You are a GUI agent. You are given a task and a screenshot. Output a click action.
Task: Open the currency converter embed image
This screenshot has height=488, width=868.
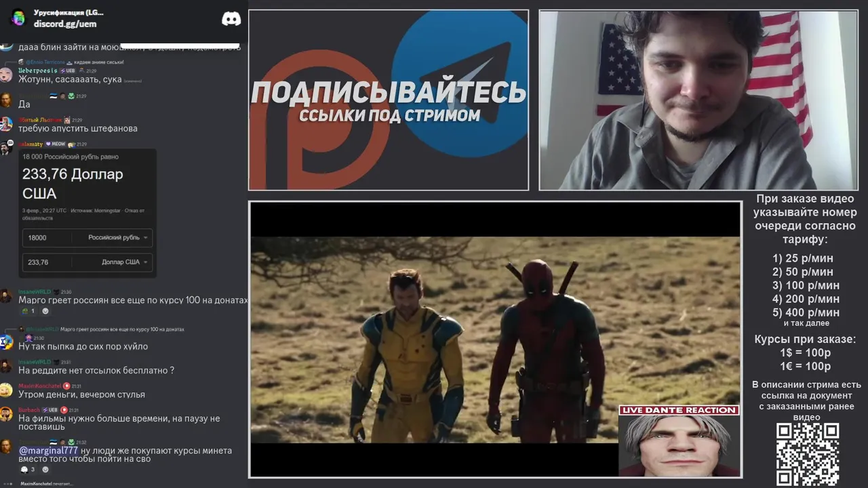coord(87,213)
